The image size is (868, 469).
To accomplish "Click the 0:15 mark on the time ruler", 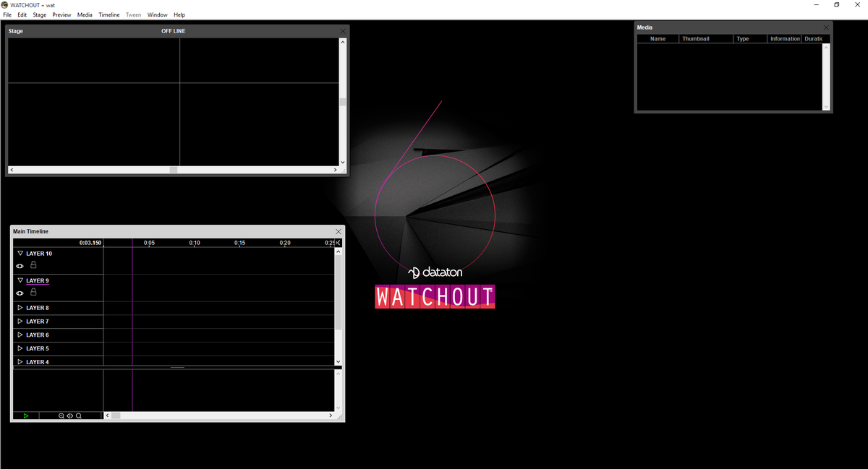I will click(240, 243).
